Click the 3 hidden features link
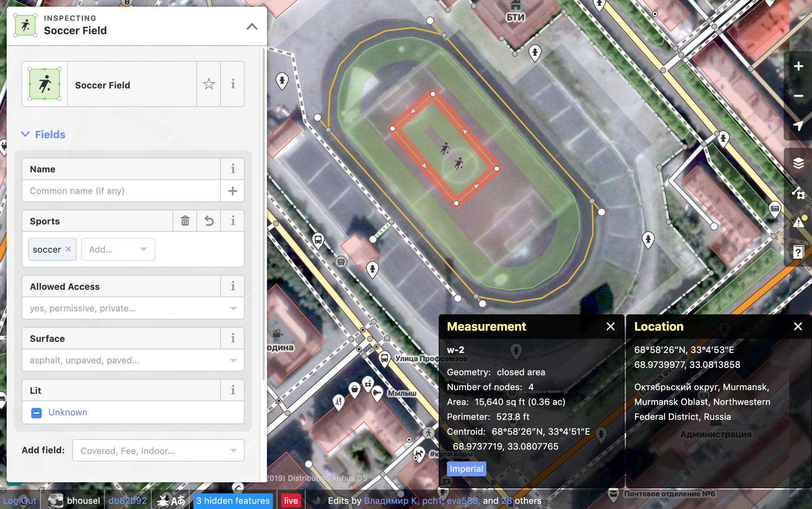 pyautogui.click(x=233, y=501)
